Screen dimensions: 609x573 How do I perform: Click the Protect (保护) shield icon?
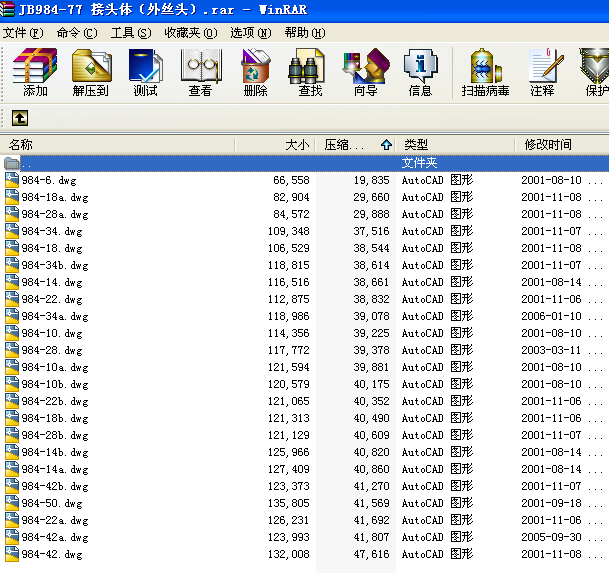[x=594, y=66]
